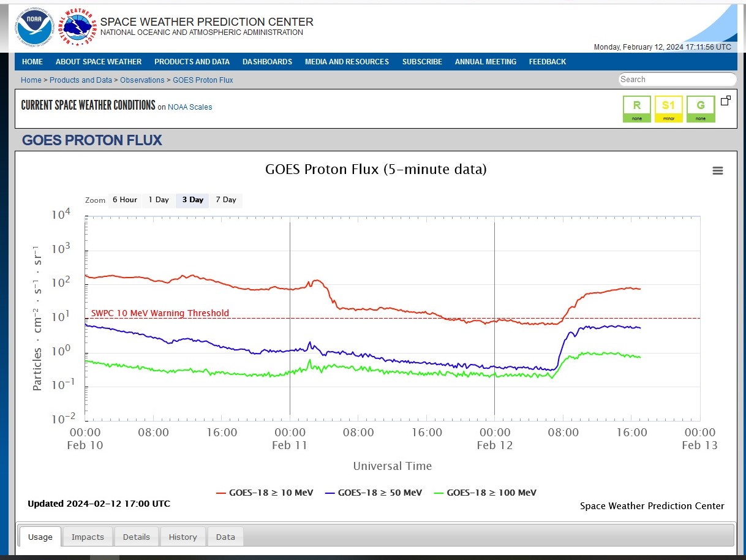Image resolution: width=746 pixels, height=560 pixels.
Task: Toggle the GOES-18 ≥ 100 MeV legend series
Action: click(485, 493)
